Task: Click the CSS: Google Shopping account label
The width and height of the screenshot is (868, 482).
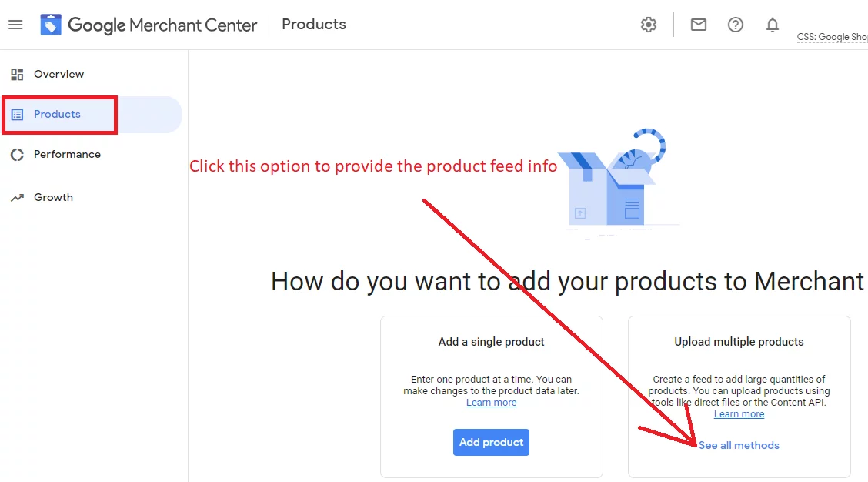Action: pos(833,37)
